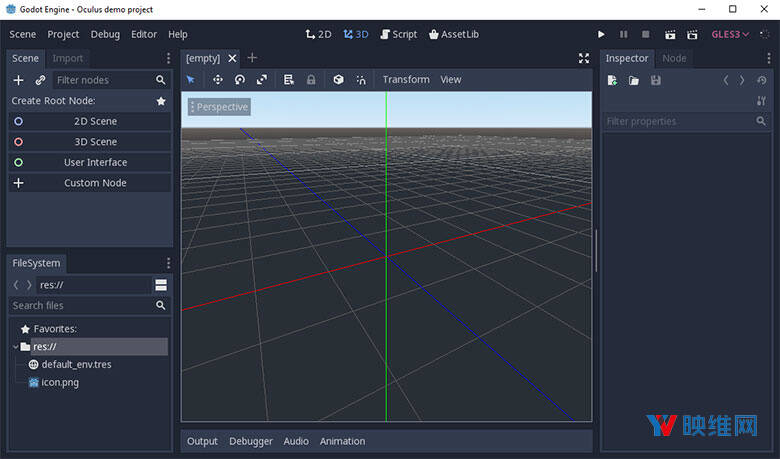Collapse the res:// folder tree

click(x=15, y=347)
